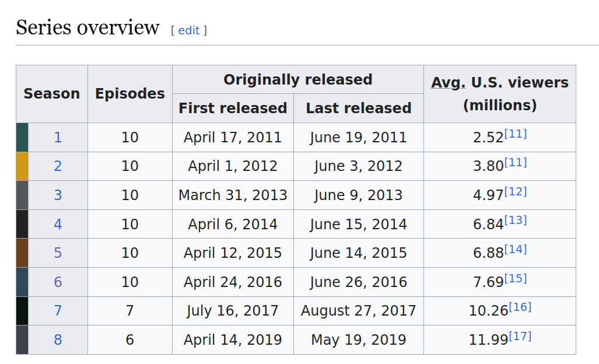This screenshot has width=599, height=364.
Task: Click the brown Season 5 color swatch
Action: point(22,253)
